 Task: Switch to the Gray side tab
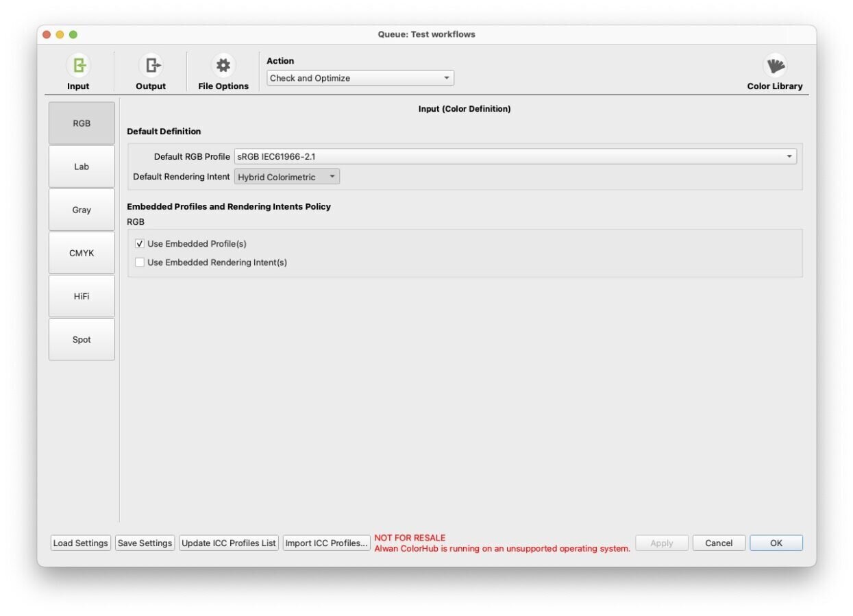[x=82, y=210]
